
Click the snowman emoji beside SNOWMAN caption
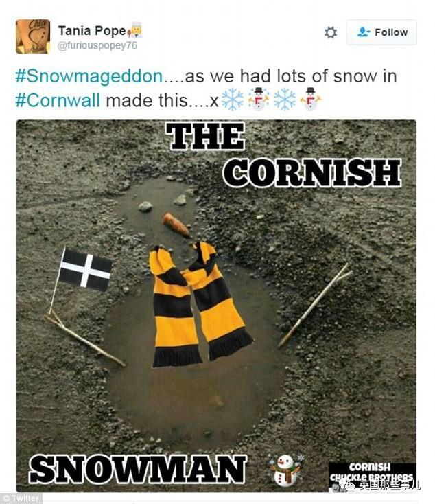(285, 470)
